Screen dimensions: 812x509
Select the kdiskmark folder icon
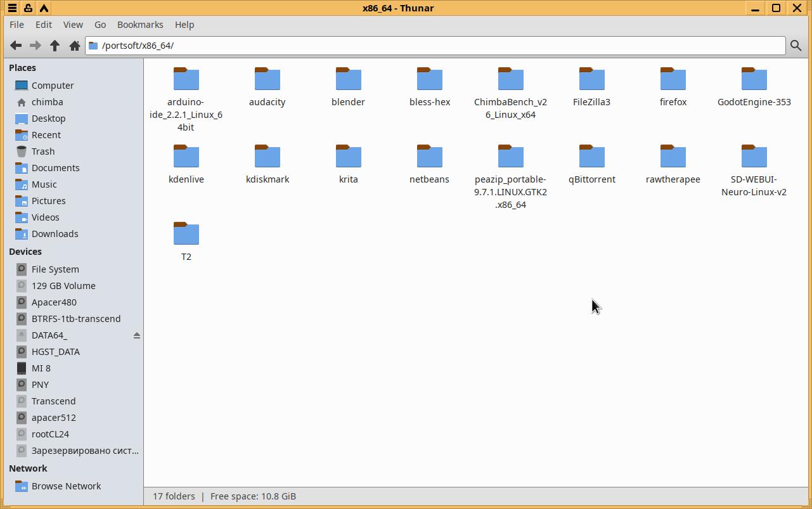[x=267, y=157]
